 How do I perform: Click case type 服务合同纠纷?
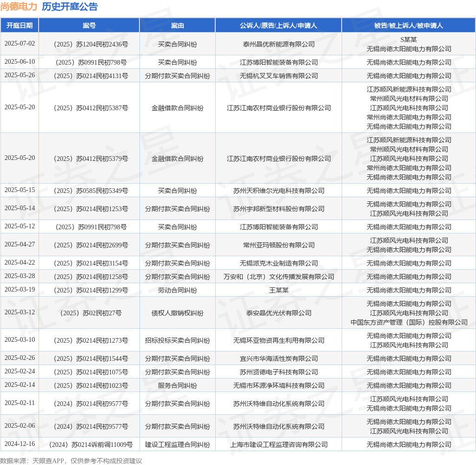(177, 386)
